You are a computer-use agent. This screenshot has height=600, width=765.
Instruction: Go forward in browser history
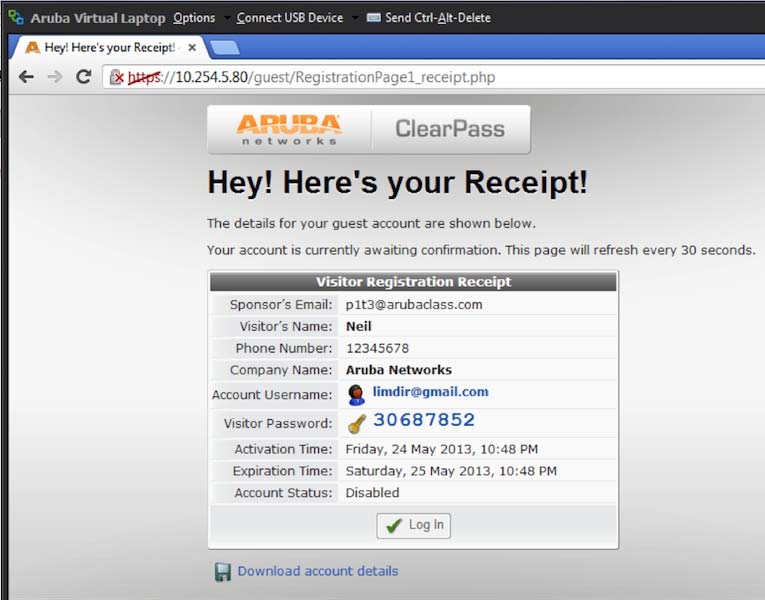[55, 77]
